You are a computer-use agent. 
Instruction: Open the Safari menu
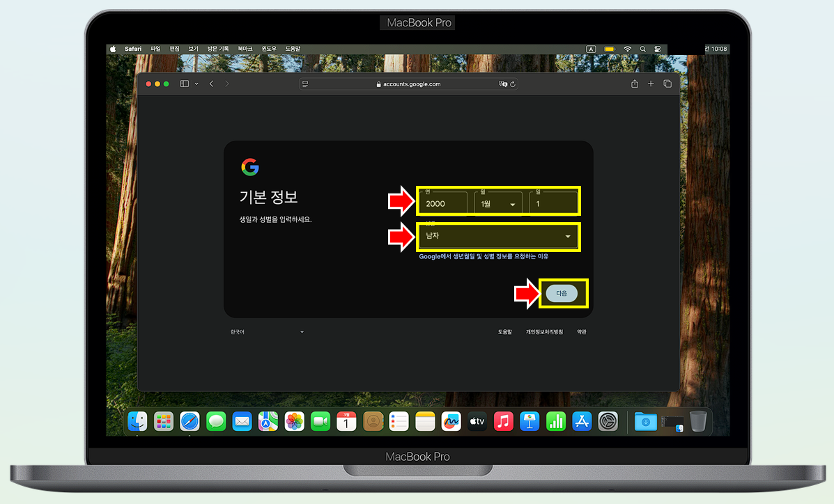(x=133, y=49)
